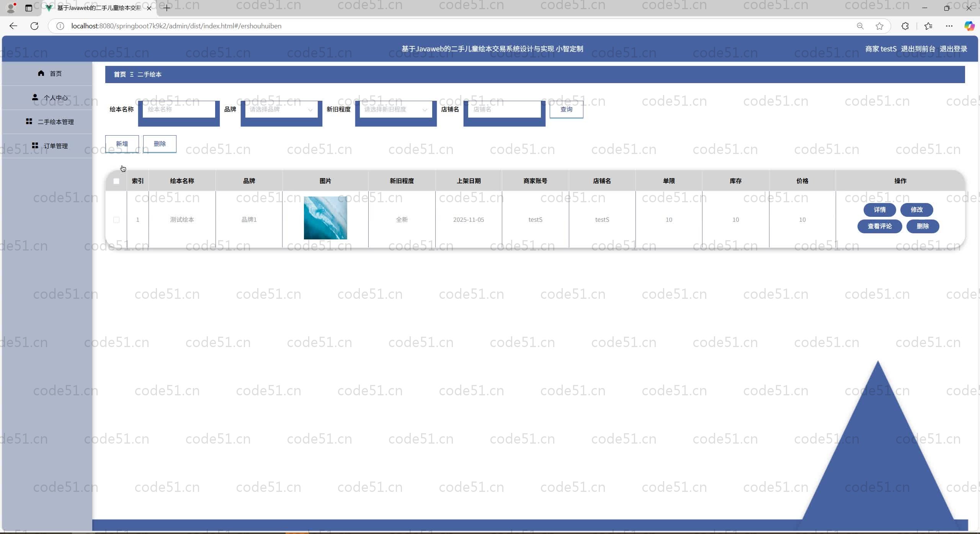Image resolution: width=980 pixels, height=534 pixels.
Task: Select the 个人中心 menu item
Action: (56, 98)
